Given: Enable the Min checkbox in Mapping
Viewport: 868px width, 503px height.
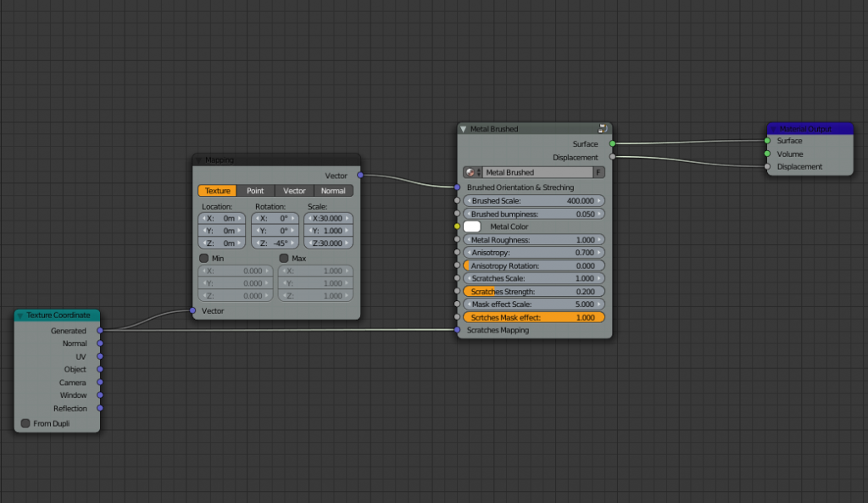Looking at the screenshot, I should click(203, 258).
